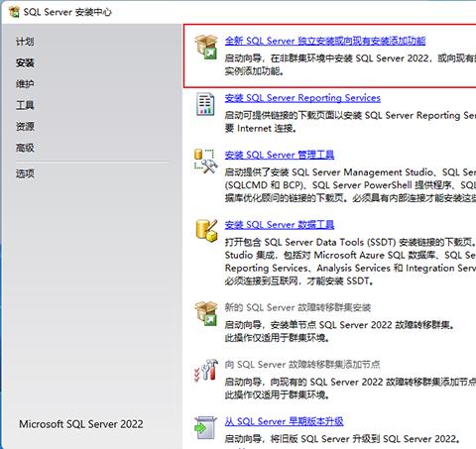Open the 高级 sidebar page

coord(25,148)
